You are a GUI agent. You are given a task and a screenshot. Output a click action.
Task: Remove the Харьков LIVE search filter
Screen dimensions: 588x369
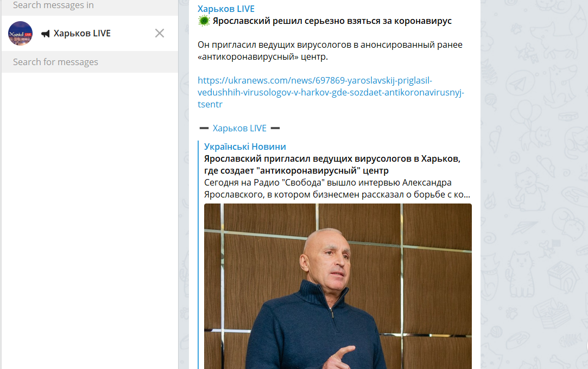pos(160,33)
